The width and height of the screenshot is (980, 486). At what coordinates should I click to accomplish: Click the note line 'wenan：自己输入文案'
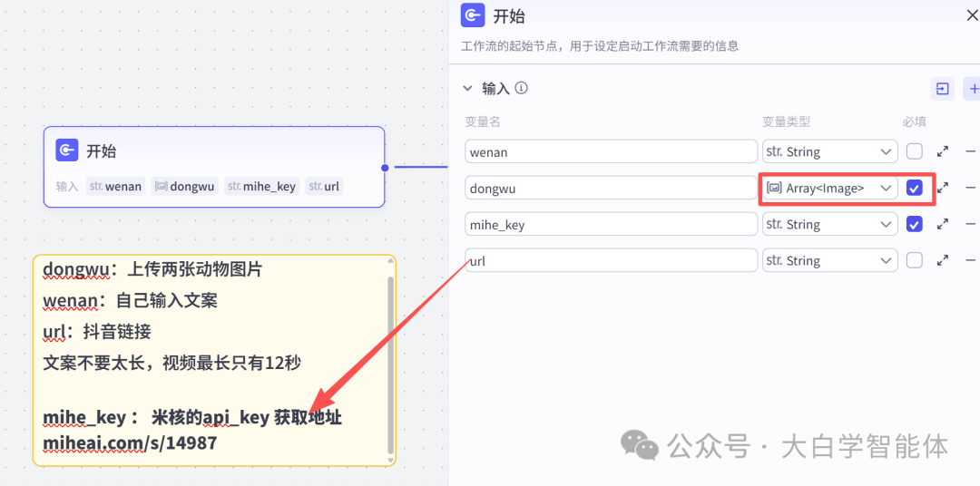click(x=130, y=301)
